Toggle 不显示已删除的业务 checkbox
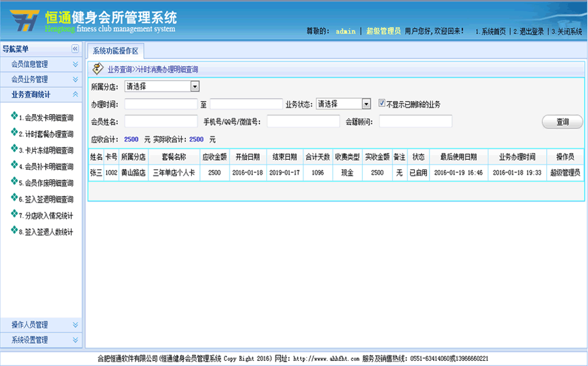The height and width of the screenshot is (366, 588). pos(382,103)
